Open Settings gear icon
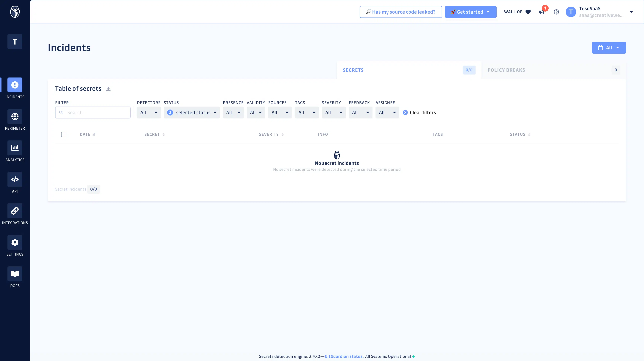This screenshot has width=644, height=361. [x=15, y=242]
